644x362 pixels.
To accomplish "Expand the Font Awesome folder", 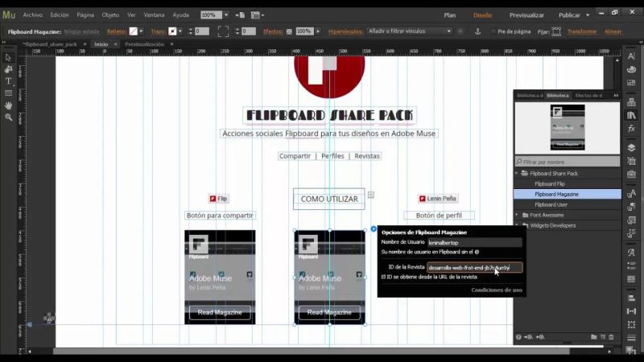I will pyautogui.click(x=517, y=215).
